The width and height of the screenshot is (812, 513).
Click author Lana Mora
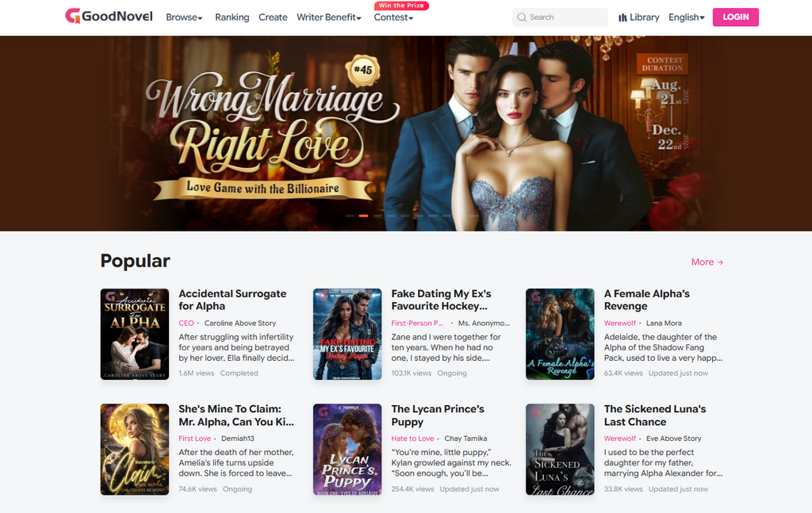click(664, 323)
